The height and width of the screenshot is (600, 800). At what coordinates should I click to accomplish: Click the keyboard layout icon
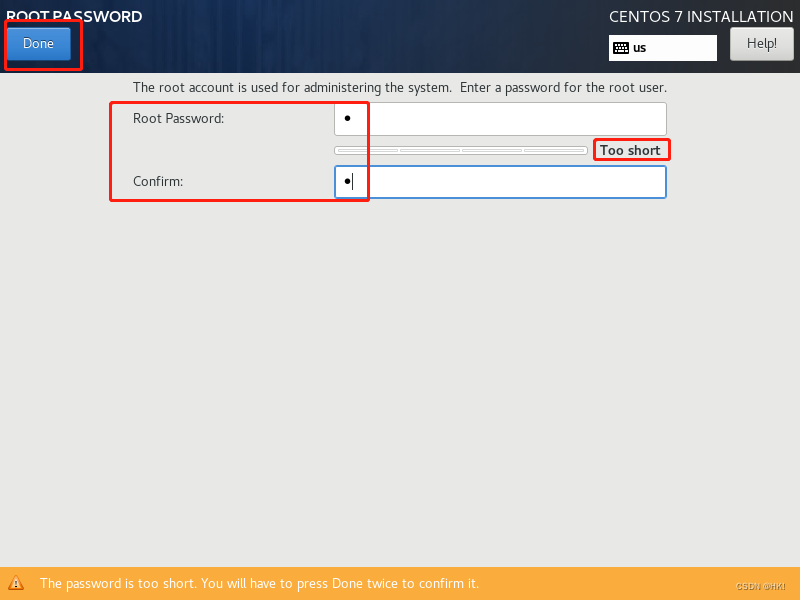pos(621,48)
